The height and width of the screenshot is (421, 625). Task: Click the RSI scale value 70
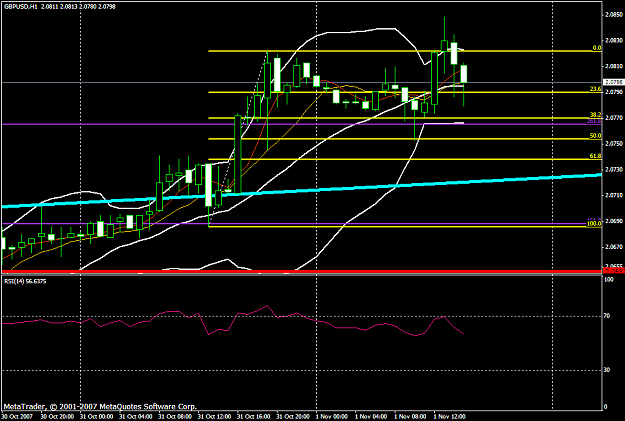[x=607, y=316]
